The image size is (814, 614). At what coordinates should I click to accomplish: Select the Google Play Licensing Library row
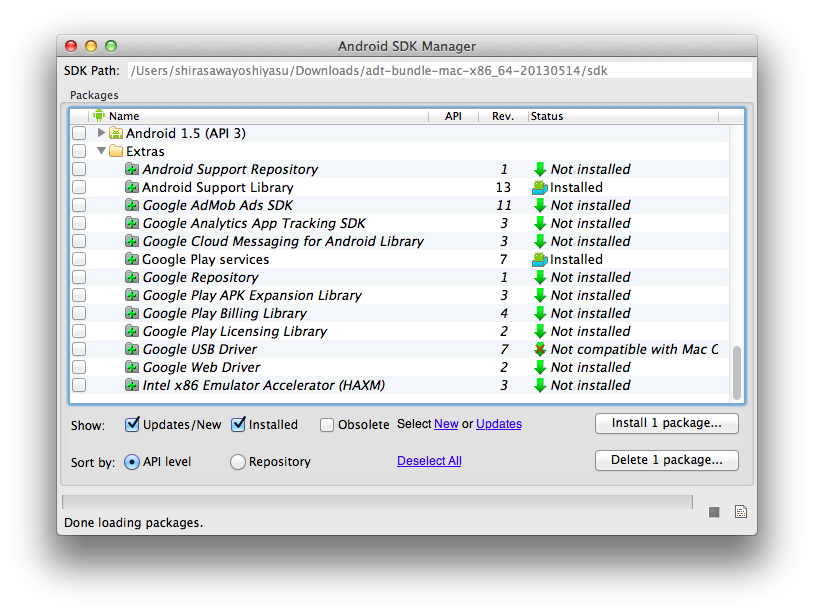click(400, 331)
